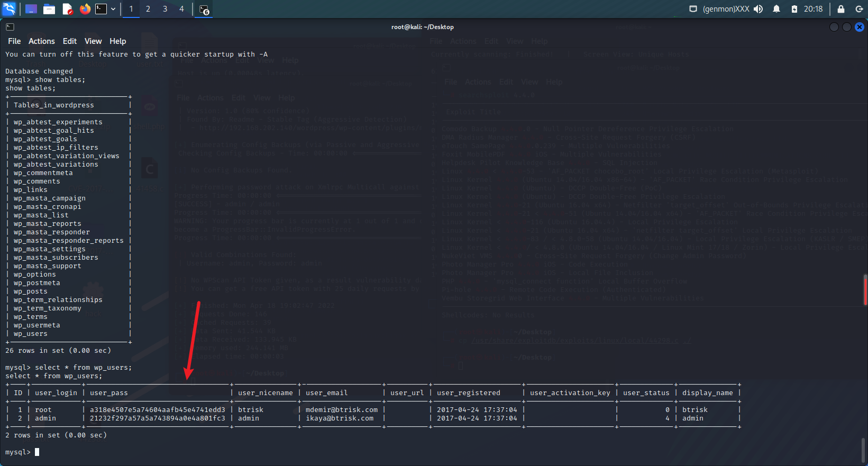Switch to workspace 4

pyautogui.click(x=181, y=9)
